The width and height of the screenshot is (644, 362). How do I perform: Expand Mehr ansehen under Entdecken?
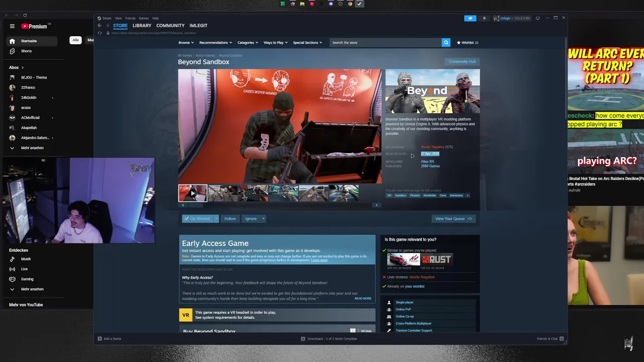[x=32, y=289]
